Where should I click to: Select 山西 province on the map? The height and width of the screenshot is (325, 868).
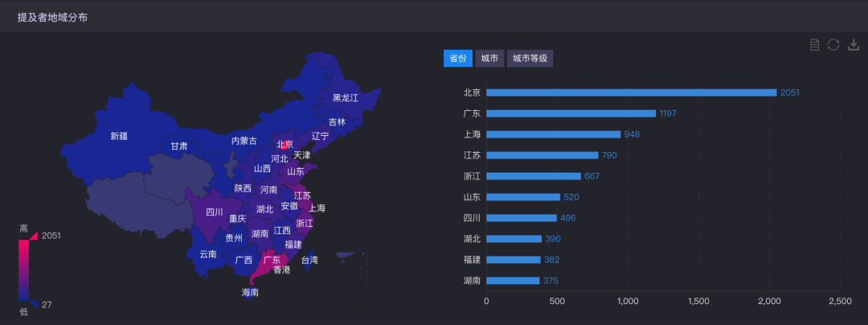pos(262,168)
